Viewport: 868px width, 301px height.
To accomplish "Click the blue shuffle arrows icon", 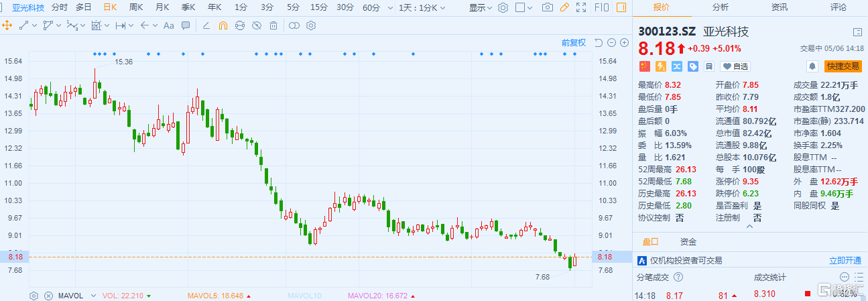I will (676, 66).
